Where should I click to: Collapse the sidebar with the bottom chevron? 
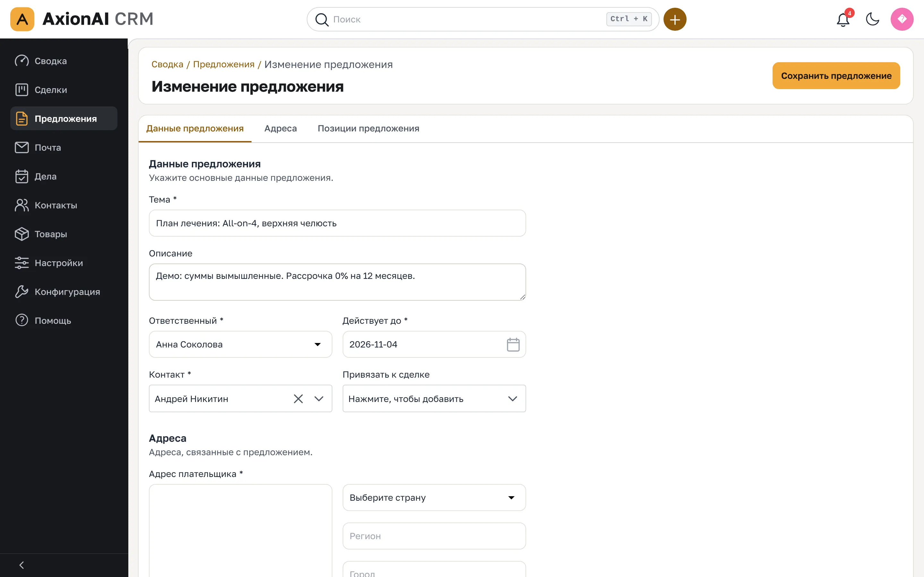pyautogui.click(x=22, y=565)
